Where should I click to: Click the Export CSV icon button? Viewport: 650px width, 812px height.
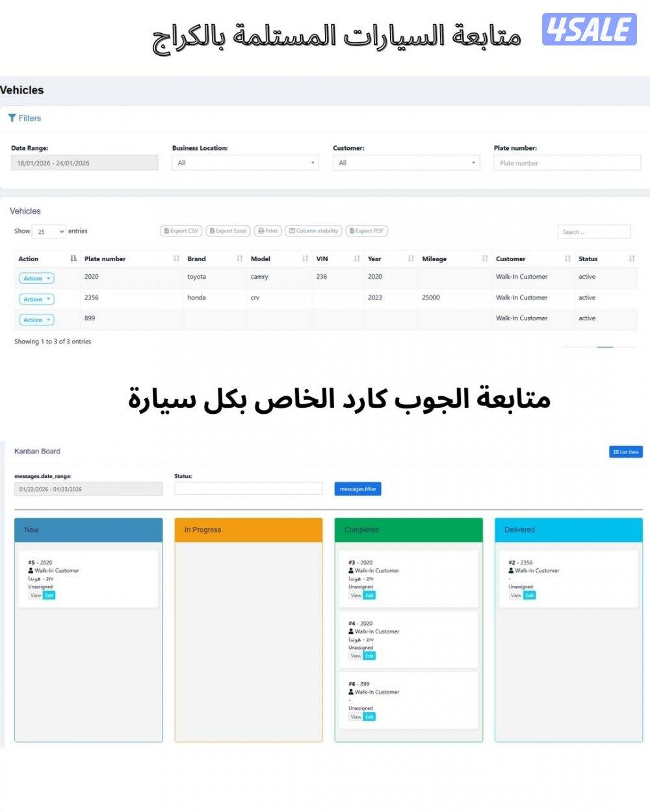pyautogui.click(x=167, y=231)
